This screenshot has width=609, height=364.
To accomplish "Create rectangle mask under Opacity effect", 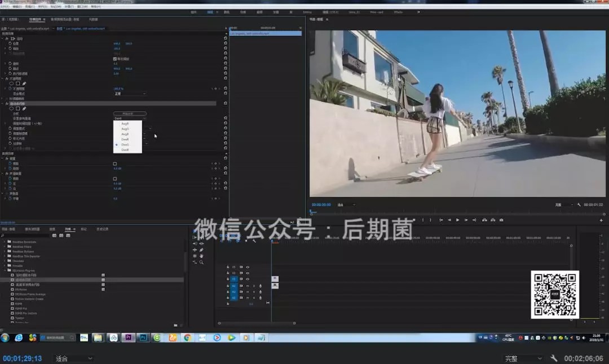I will (x=17, y=83).
